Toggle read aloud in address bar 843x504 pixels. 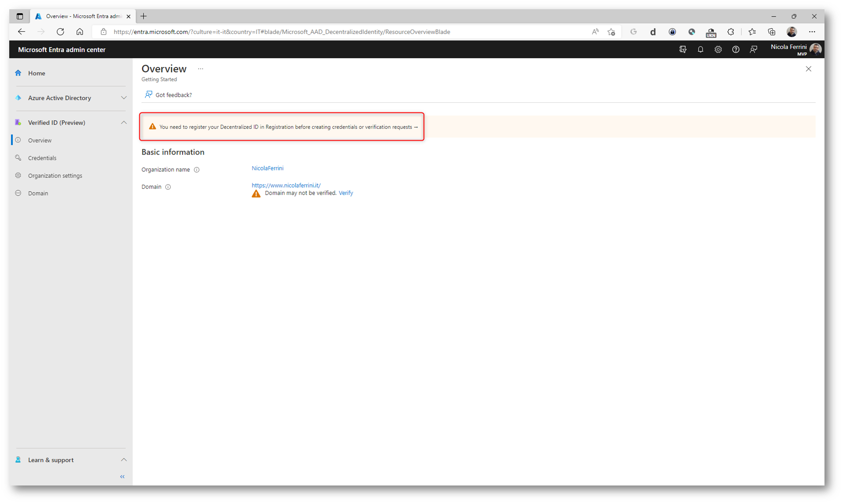[595, 32]
